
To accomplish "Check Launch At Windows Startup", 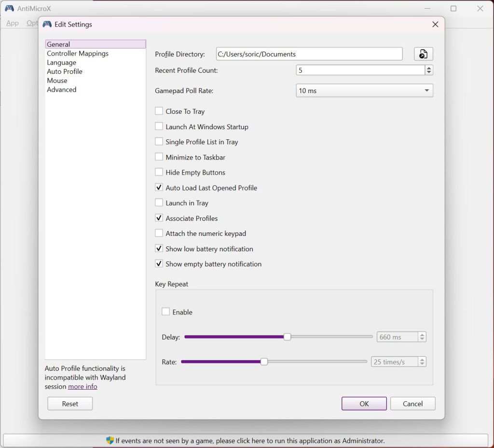I will 159,126.
